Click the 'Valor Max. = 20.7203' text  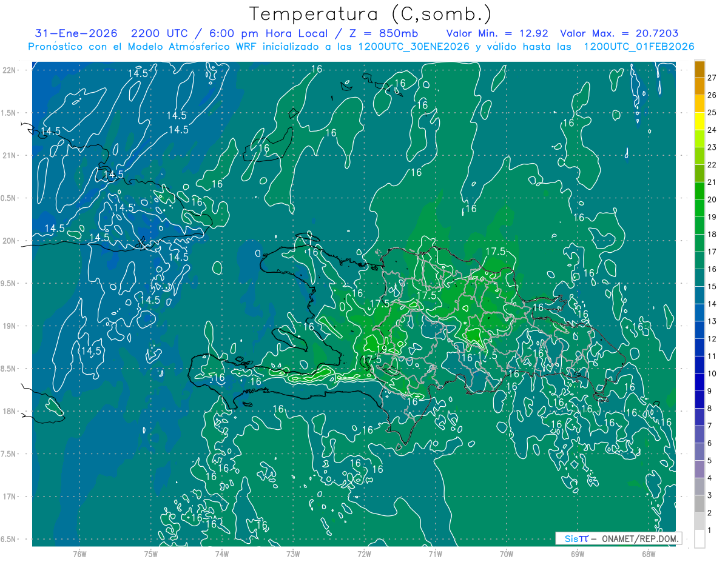[619, 33]
